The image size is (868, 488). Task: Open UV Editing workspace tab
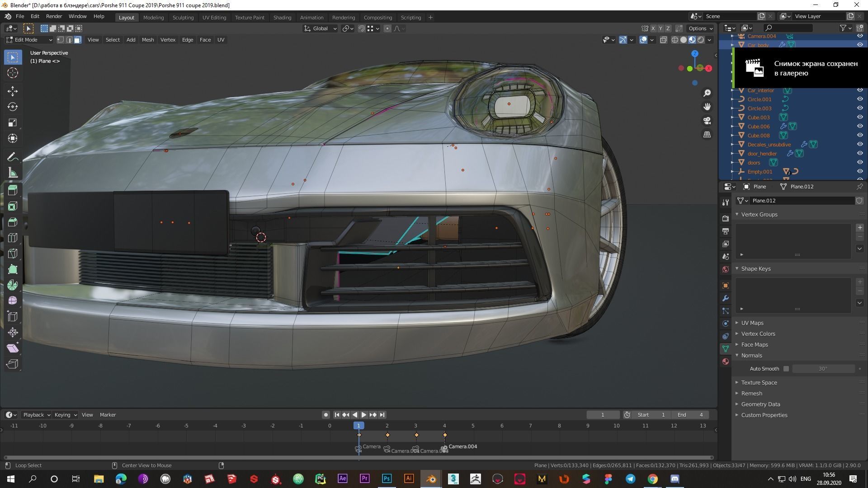click(x=214, y=18)
